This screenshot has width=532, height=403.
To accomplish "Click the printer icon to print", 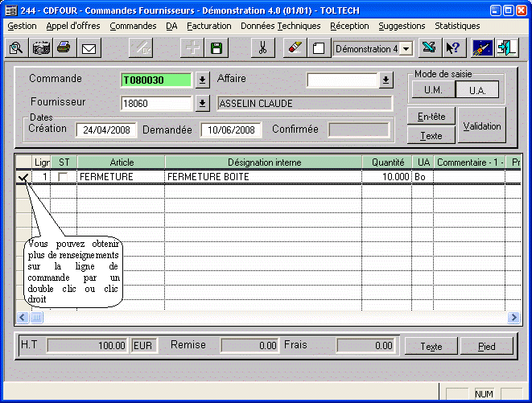I will point(64,48).
